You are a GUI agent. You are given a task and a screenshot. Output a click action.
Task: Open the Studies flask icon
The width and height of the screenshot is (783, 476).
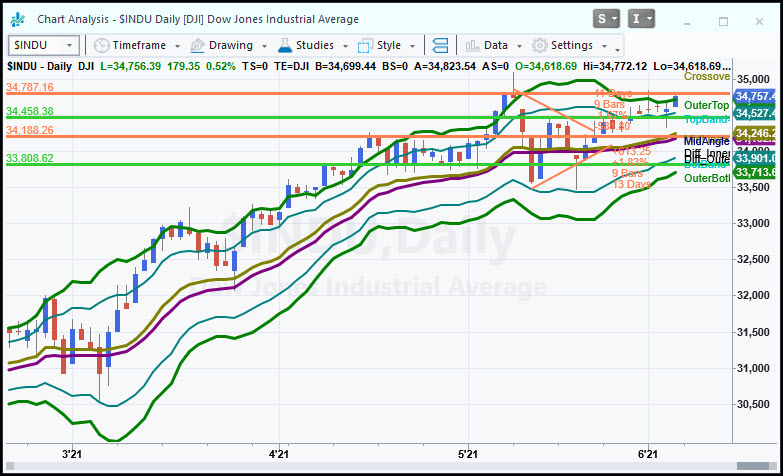pos(285,45)
